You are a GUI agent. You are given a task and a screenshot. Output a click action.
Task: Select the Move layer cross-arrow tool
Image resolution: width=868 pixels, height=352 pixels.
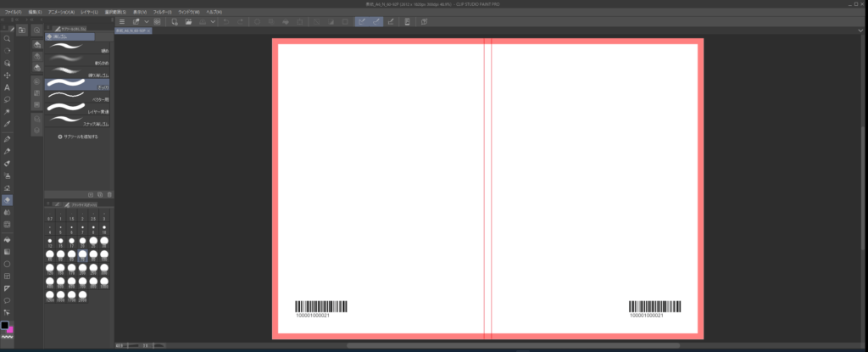click(7, 75)
